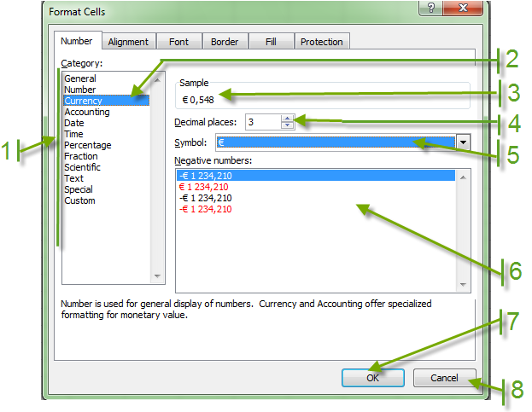Click the Help question mark button
532x412 pixels.
433,8
